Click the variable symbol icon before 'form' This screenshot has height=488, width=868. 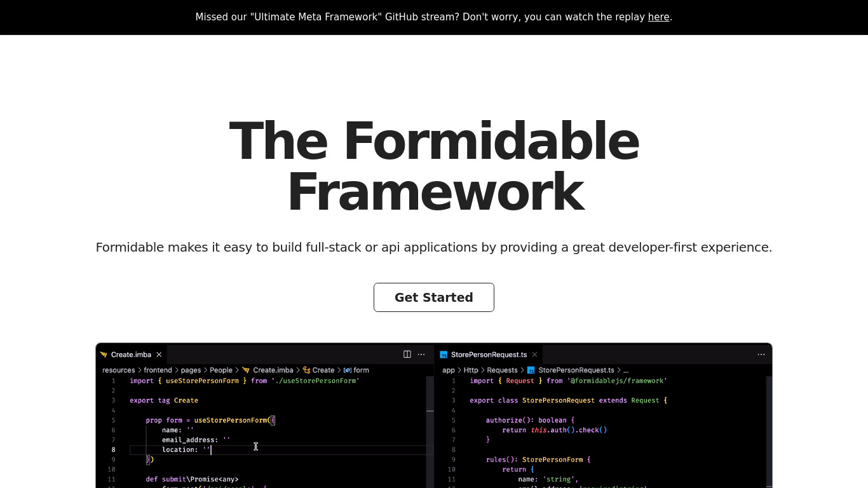348,370
